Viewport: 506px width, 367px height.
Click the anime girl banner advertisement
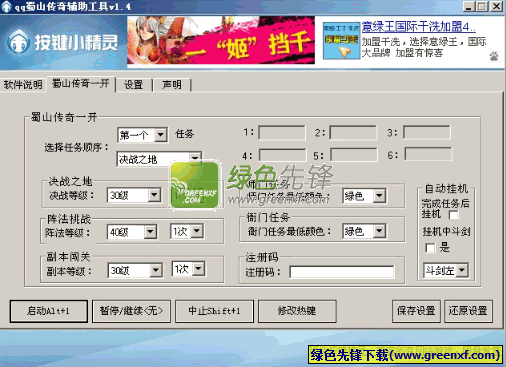click(221, 40)
